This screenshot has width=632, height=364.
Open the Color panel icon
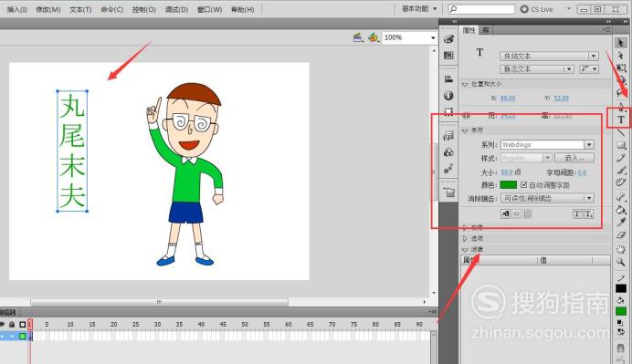pos(448,39)
